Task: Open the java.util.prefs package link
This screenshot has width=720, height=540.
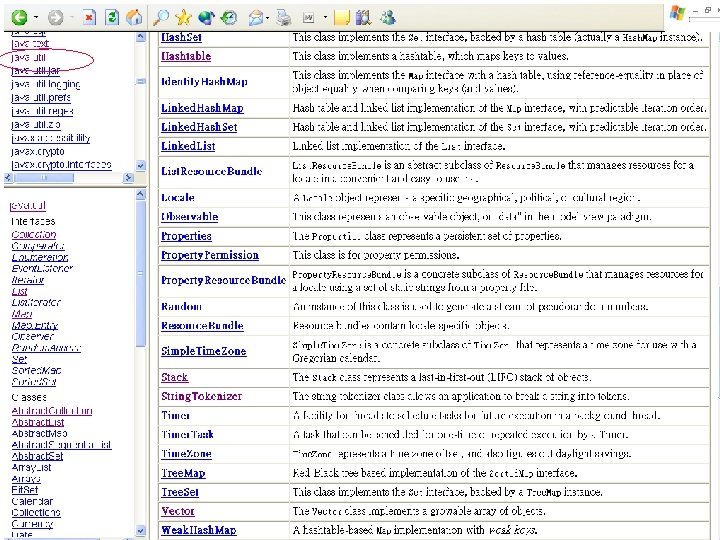Action: click(41, 98)
